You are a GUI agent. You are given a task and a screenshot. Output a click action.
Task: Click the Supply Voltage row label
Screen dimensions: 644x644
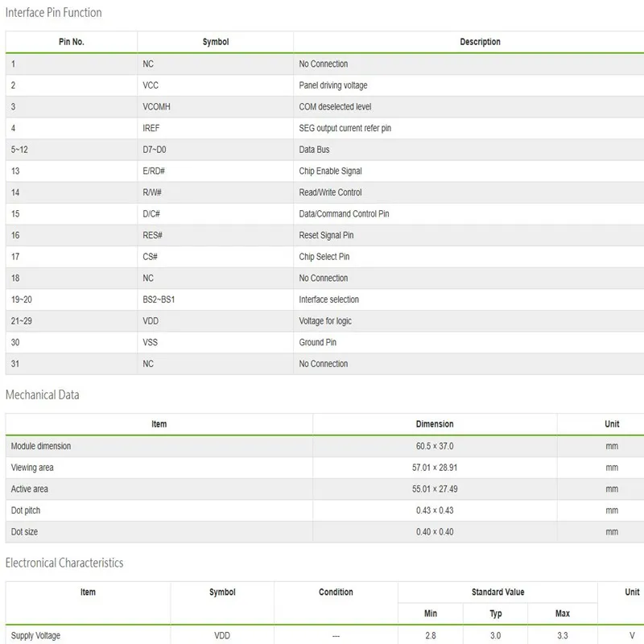[35, 636]
